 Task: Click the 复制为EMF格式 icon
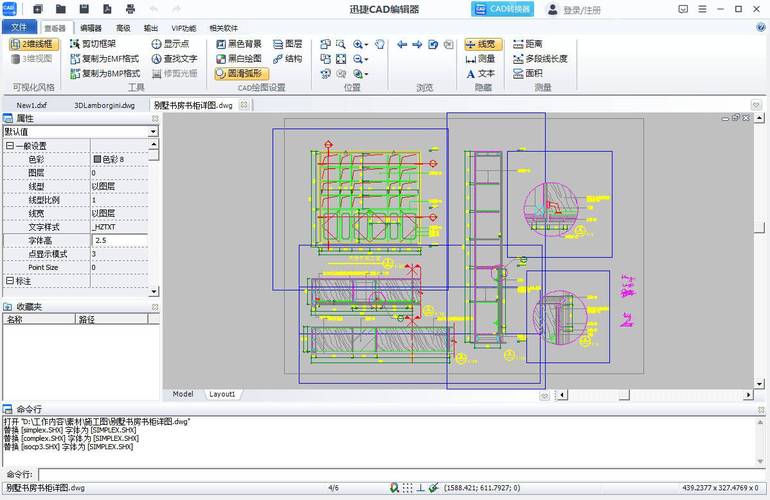74,59
